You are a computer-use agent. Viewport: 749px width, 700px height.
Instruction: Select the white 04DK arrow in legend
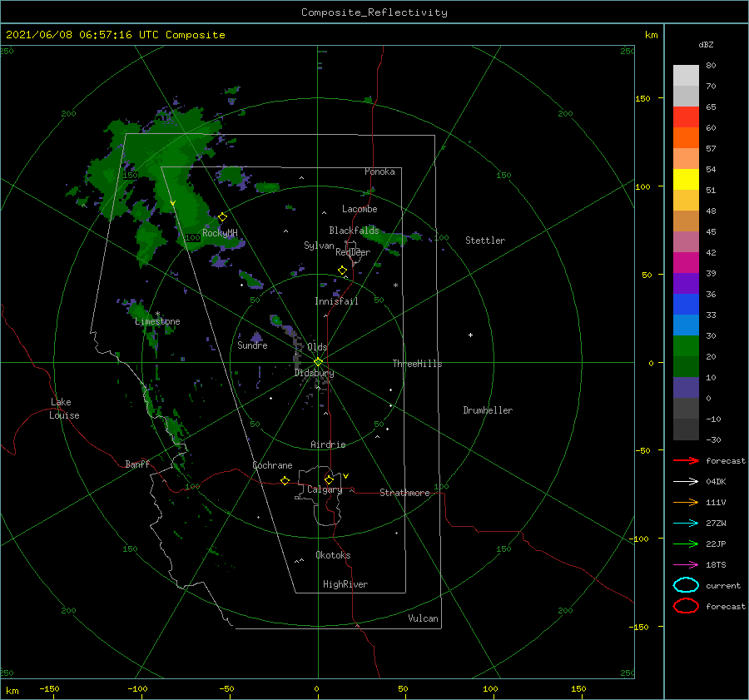[686, 482]
